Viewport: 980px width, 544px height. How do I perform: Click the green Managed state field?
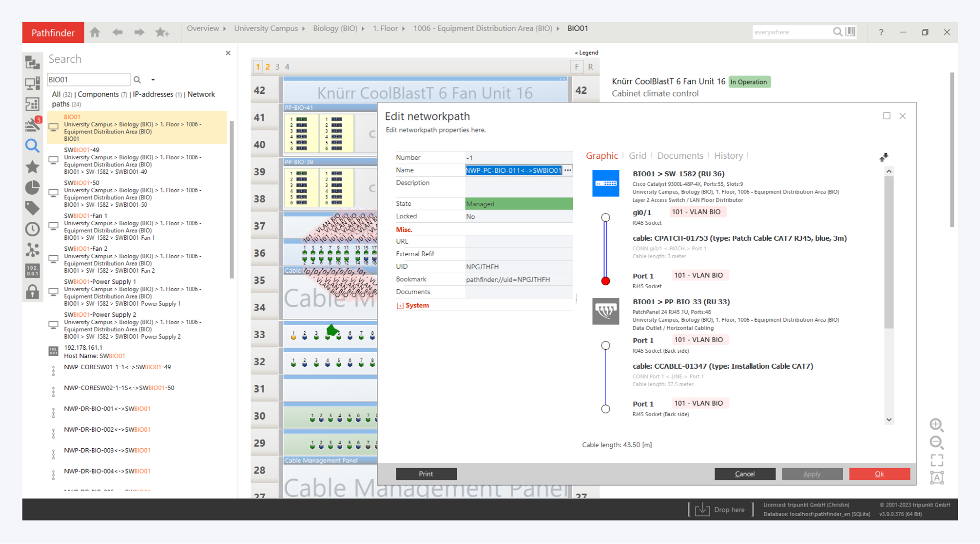pos(518,204)
